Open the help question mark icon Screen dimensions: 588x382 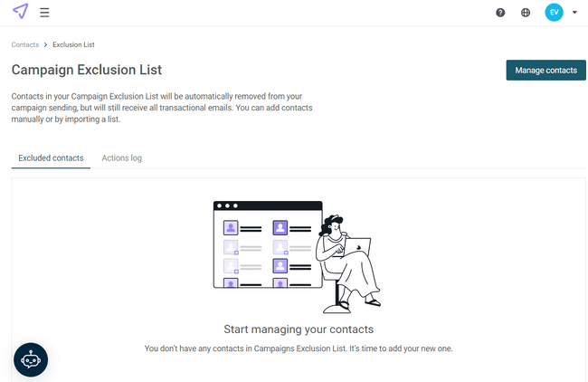501,13
